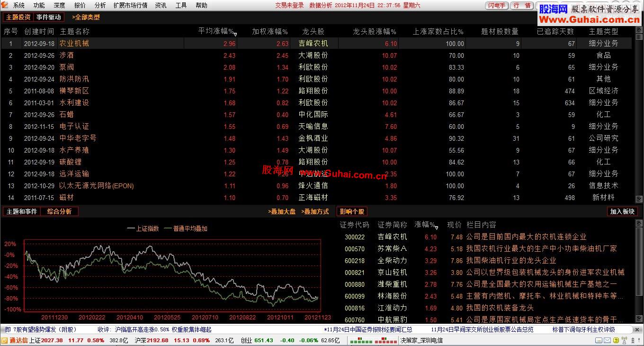Select the 水利建设 theme name
The image size is (644, 346).
click(74, 102)
